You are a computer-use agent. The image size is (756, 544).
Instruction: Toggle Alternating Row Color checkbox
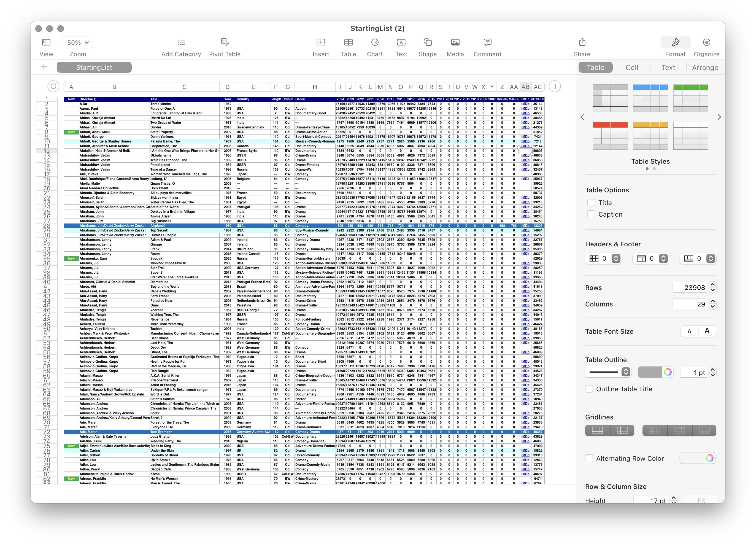point(589,458)
